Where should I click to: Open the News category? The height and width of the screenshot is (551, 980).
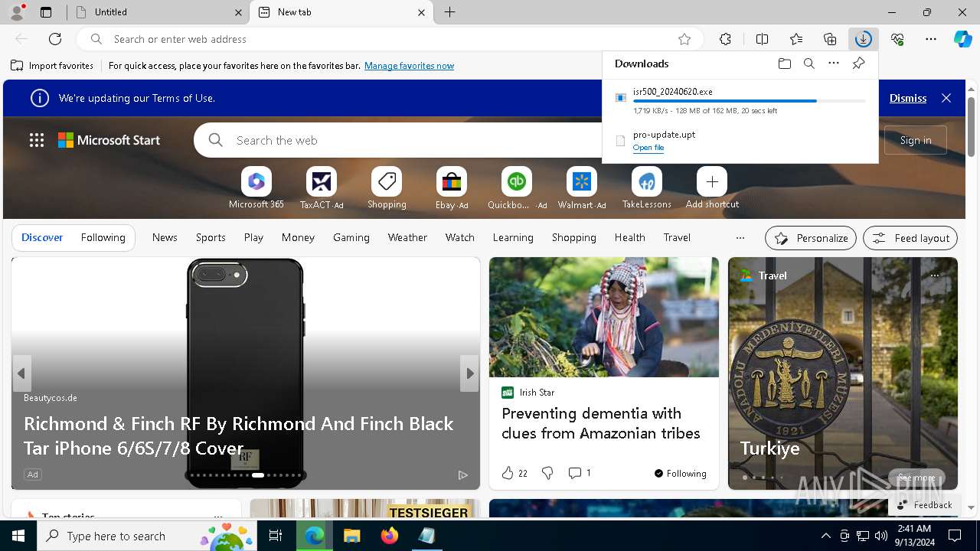point(165,238)
